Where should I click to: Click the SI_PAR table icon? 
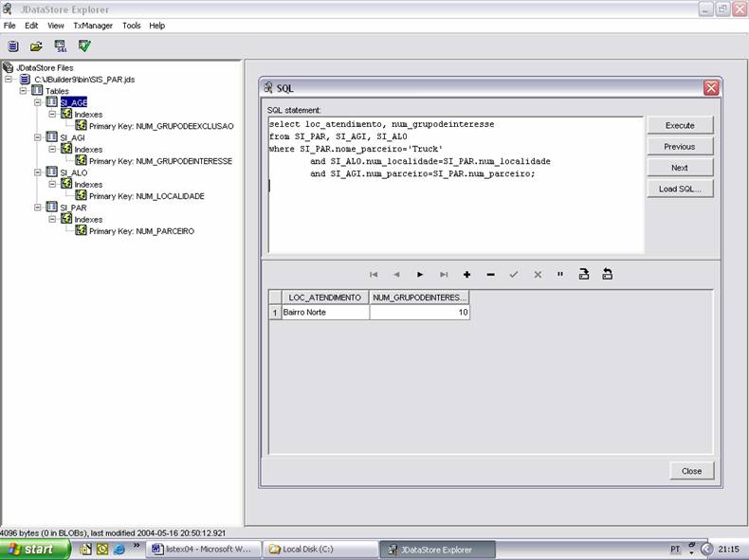pyautogui.click(x=51, y=208)
